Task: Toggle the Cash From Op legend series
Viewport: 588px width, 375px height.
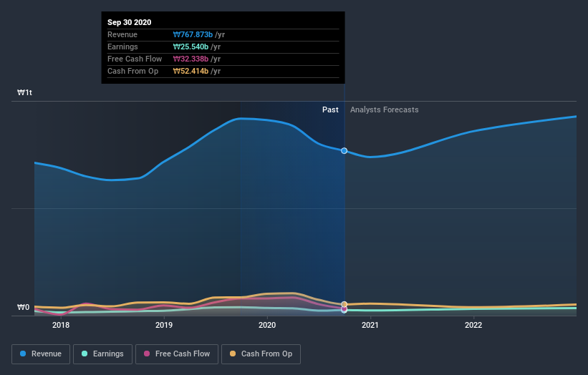Action: [x=261, y=354]
